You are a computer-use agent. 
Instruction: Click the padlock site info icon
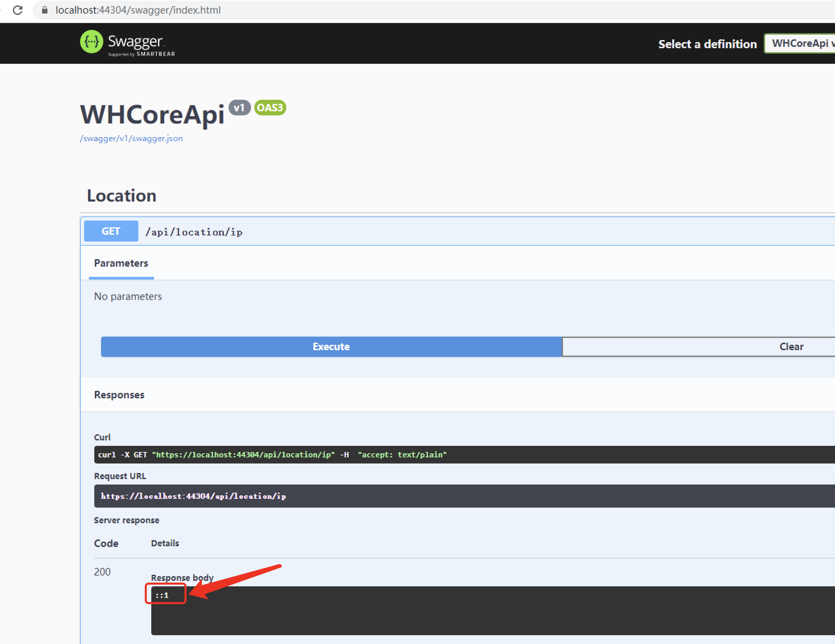(45, 10)
